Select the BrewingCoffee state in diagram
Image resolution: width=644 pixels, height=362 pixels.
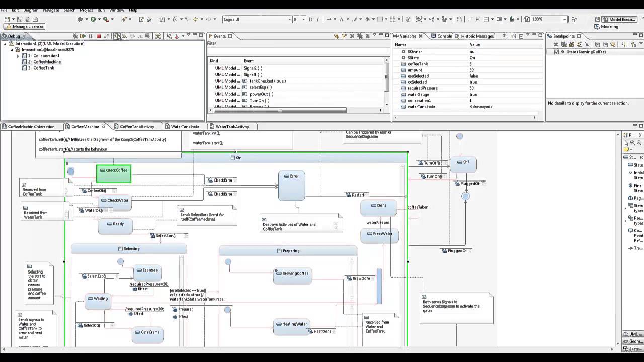click(x=292, y=276)
